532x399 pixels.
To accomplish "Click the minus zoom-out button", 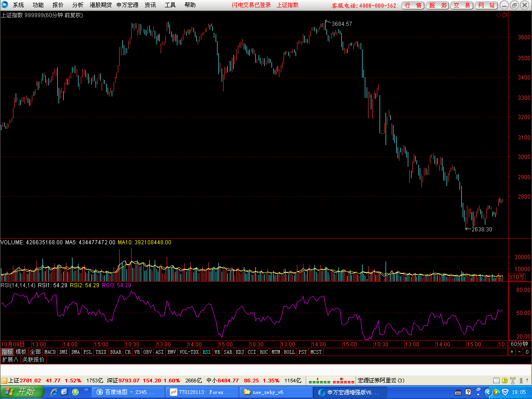I will pyautogui.click(x=520, y=352).
